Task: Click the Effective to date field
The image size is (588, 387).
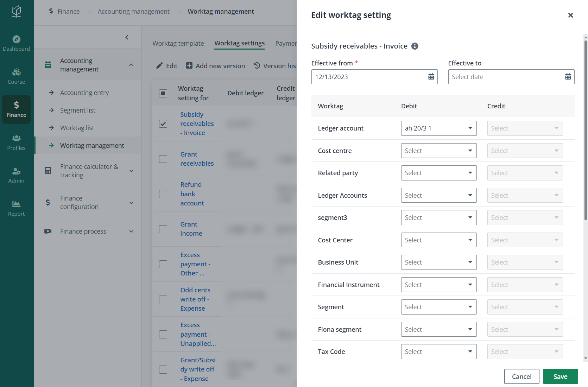Action: (511, 77)
